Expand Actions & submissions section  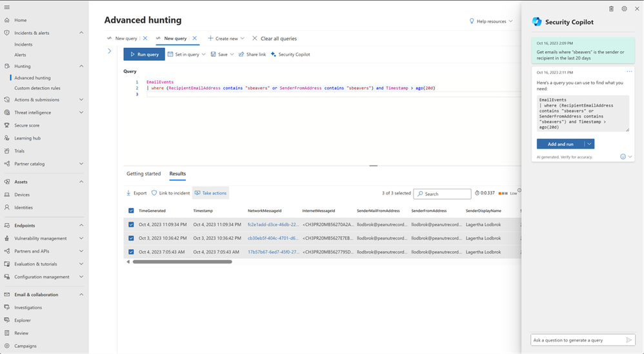(81, 99)
